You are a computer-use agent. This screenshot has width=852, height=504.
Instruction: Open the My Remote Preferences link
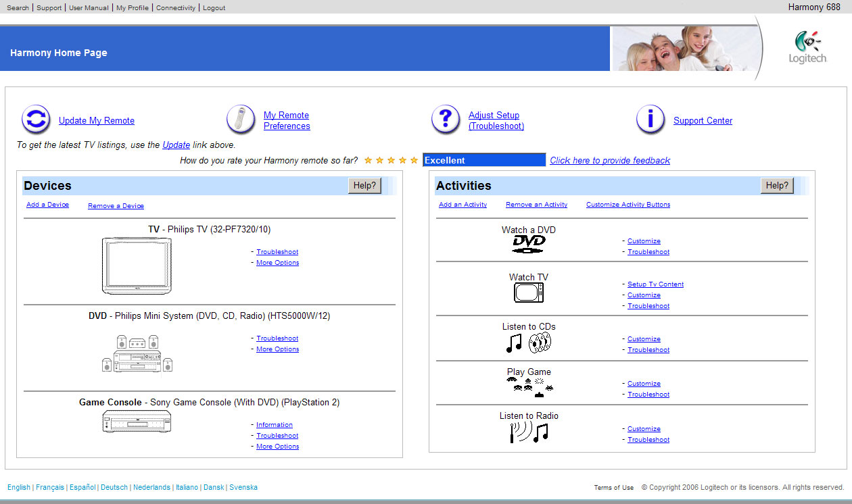[x=287, y=121]
